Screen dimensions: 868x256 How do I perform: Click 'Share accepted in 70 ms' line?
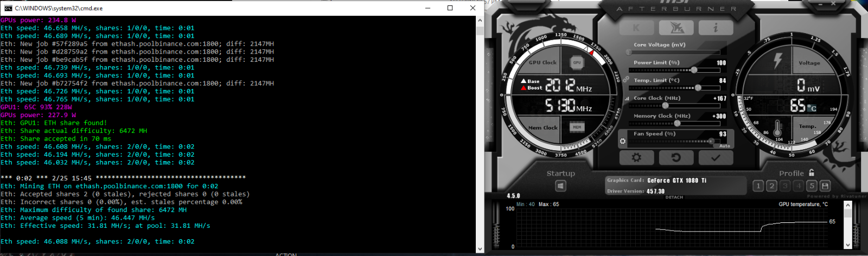tap(56, 139)
